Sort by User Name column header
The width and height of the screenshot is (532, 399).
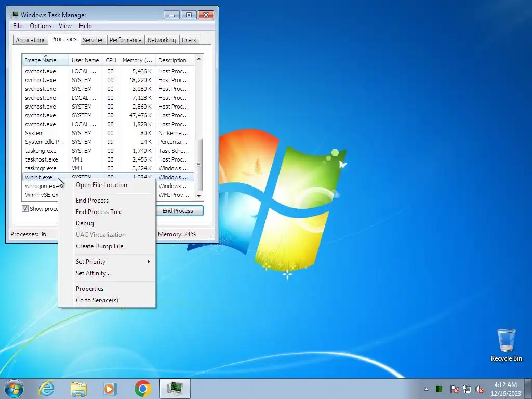click(85, 60)
